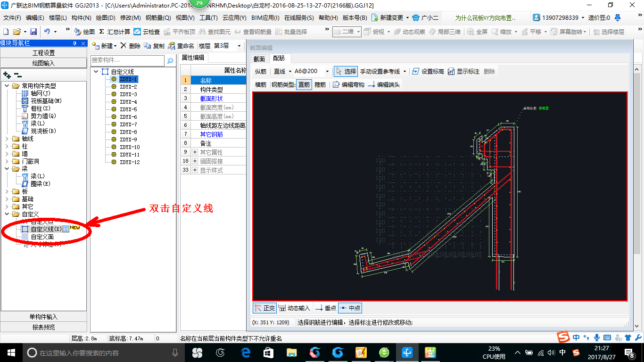
Task: Select 自定义面 in the navigation tree
Action: tap(42, 237)
